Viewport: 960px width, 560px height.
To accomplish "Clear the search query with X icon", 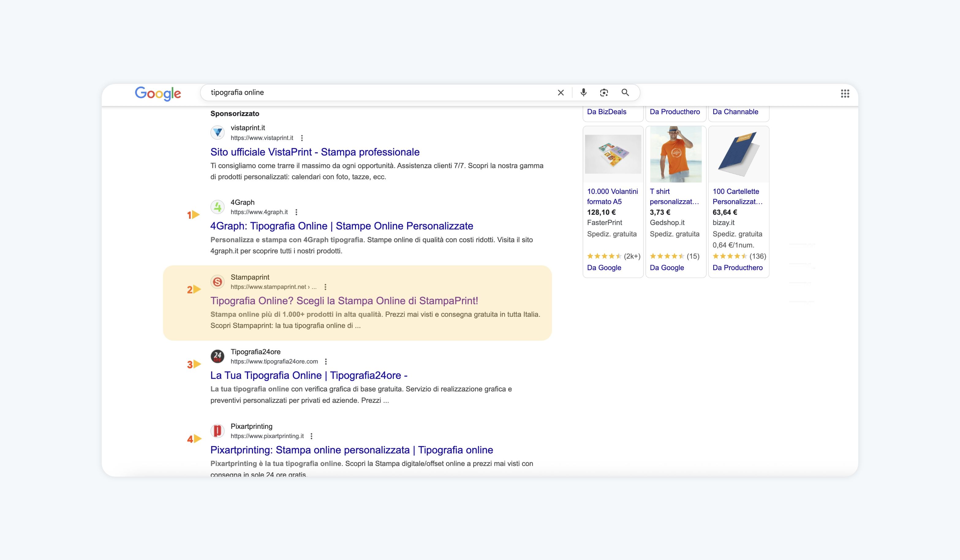I will pyautogui.click(x=561, y=93).
